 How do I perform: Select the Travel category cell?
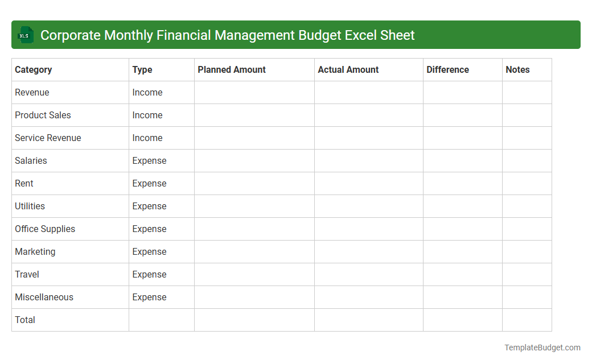27,274
